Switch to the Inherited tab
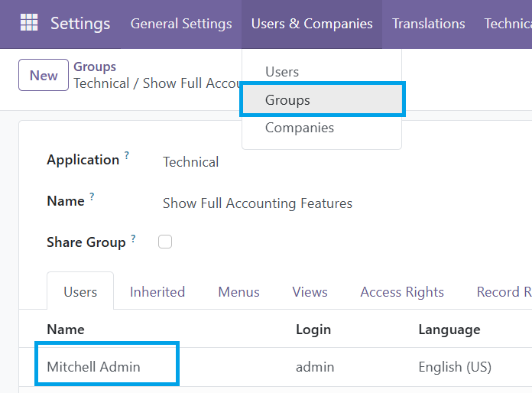 [x=157, y=292]
